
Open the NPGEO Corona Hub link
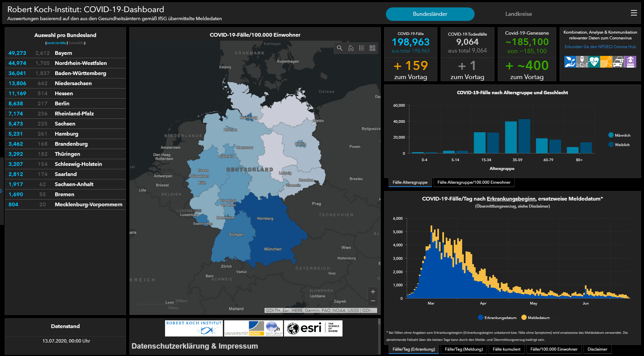[600, 47]
